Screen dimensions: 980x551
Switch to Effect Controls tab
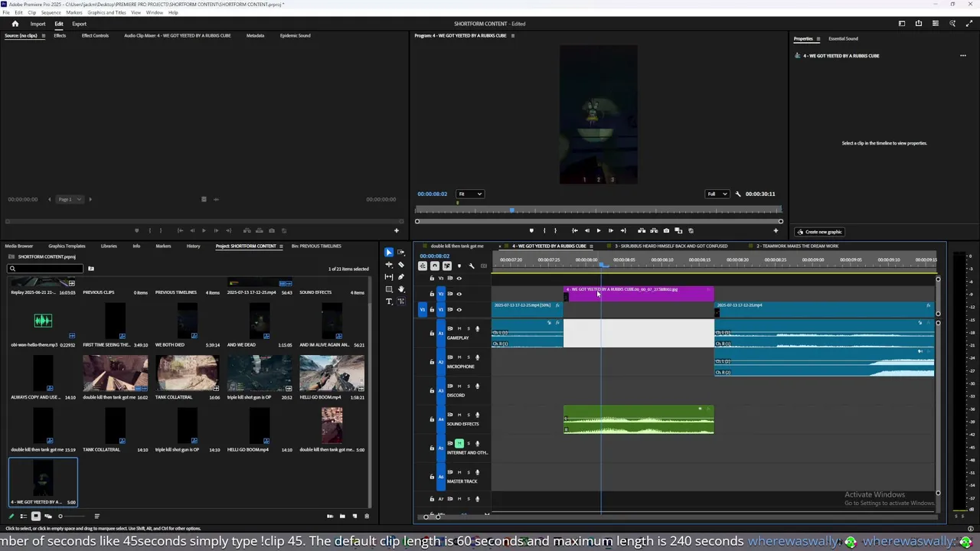[95, 35]
